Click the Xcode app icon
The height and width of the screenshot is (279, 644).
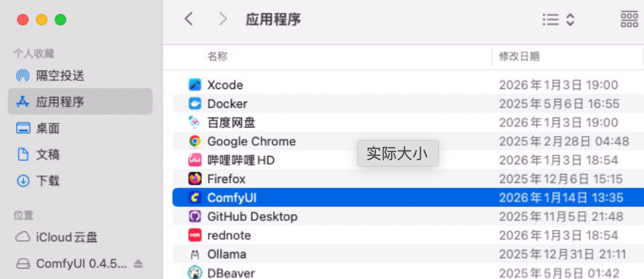pyautogui.click(x=195, y=85)
